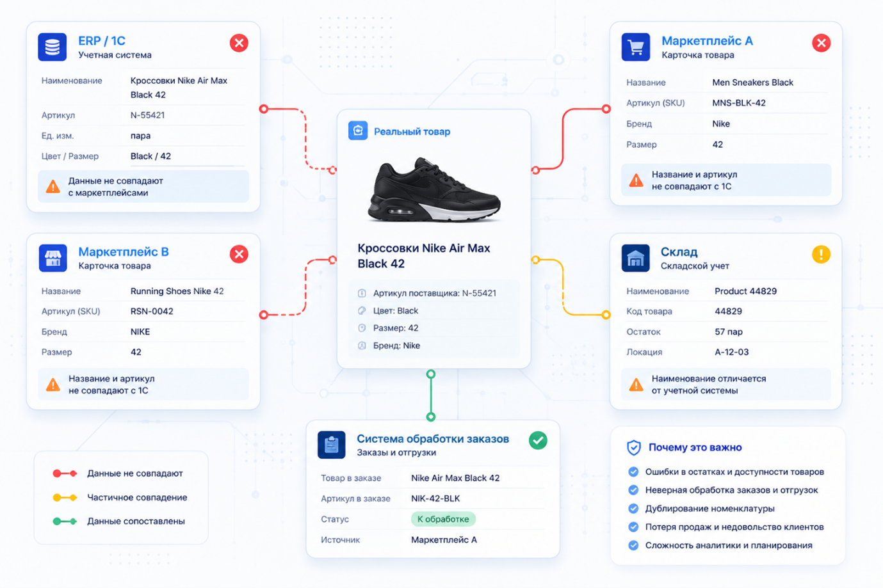Click the green checkmark on order system card
Image resolution: width=883 pixels, height=588 pixels.
pos(538,440)
